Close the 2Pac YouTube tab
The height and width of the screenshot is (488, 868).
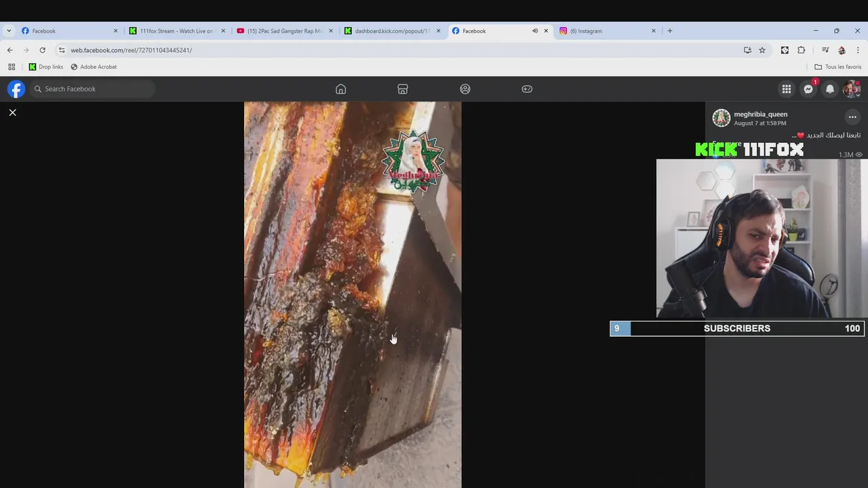click(331, 30)
